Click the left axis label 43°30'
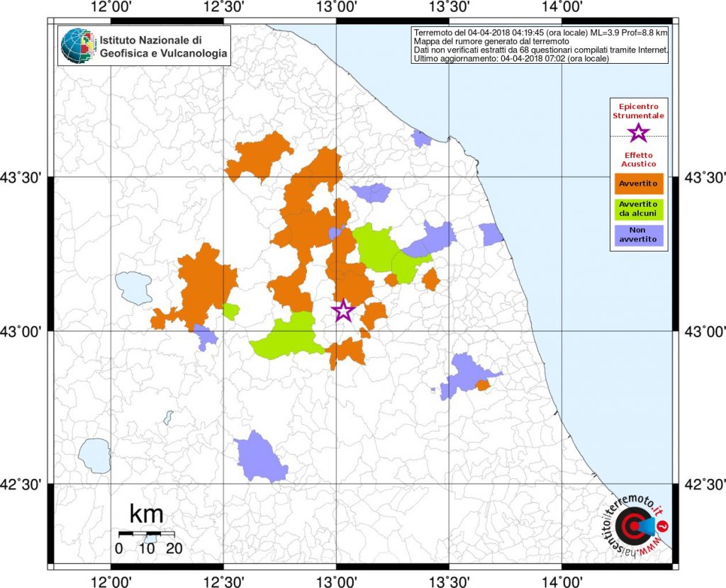Image resolution: width=726 pixels, height=588 pixels. 21,177
